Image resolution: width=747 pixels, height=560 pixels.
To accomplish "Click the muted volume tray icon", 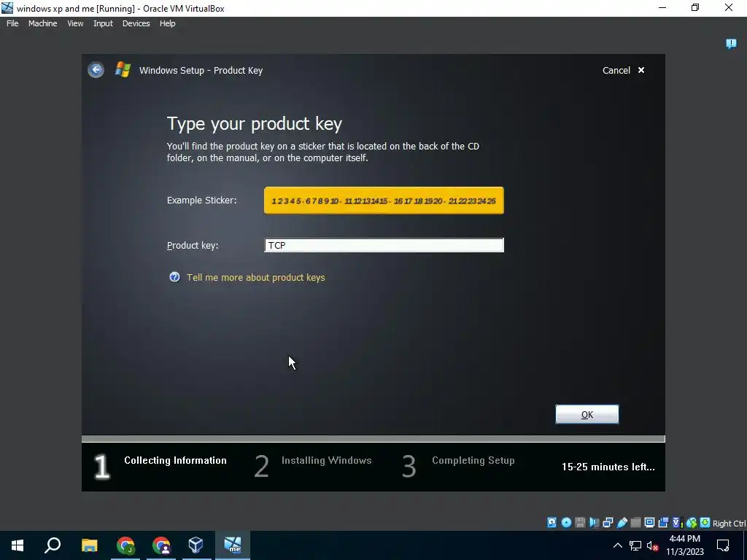I will pyautogui.click(x=653, y=545).
